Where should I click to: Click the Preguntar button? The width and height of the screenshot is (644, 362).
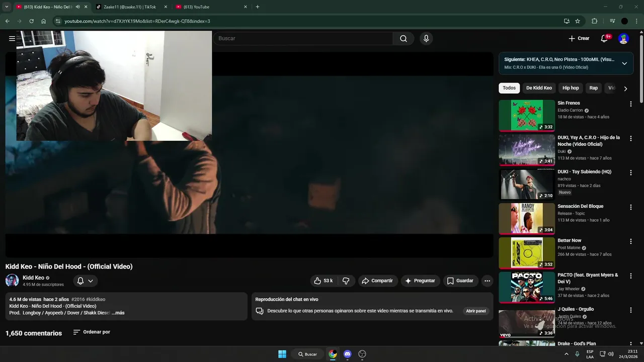pyautogui.click(x=421, y=281)
